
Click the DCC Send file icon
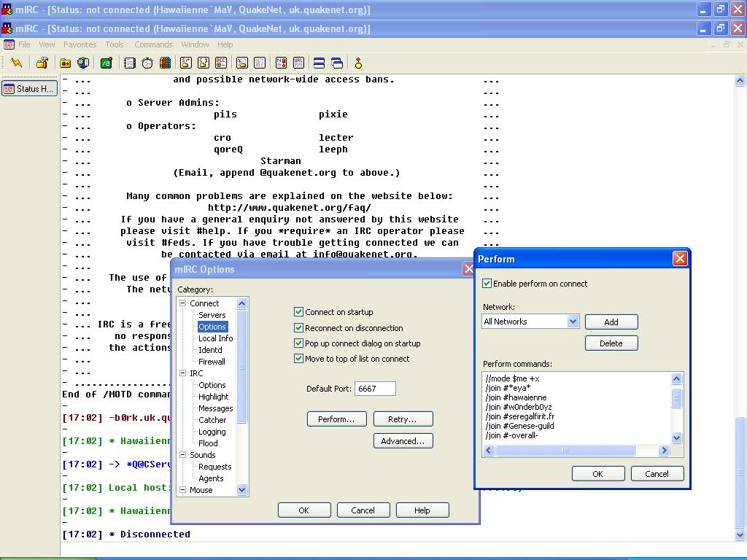(x=186, y=63)
